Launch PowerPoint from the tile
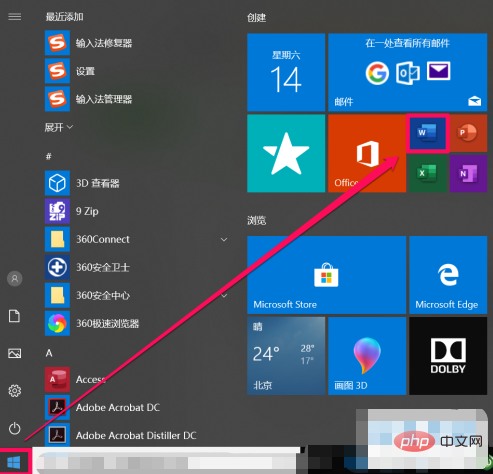 coord(468,133)
